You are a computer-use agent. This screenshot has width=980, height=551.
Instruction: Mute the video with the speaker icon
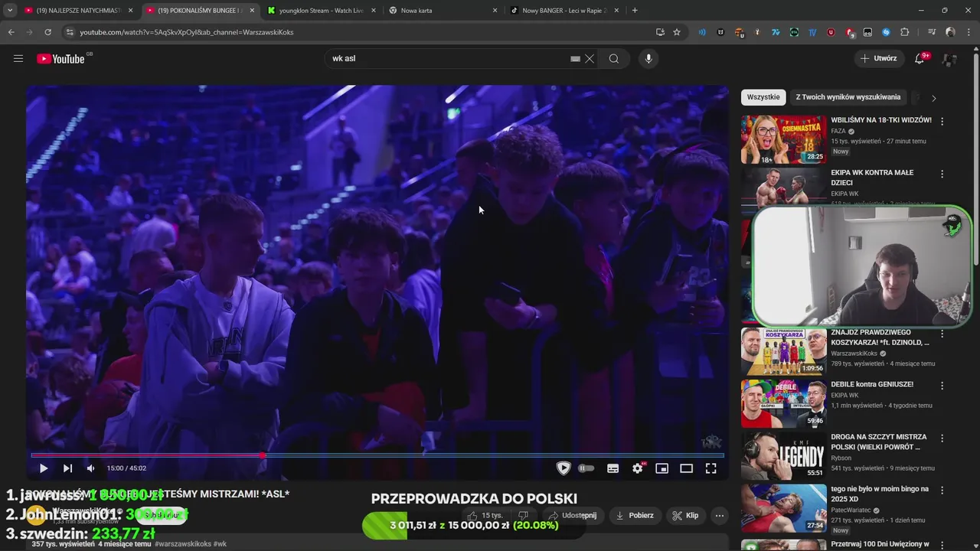pos(90,468)
